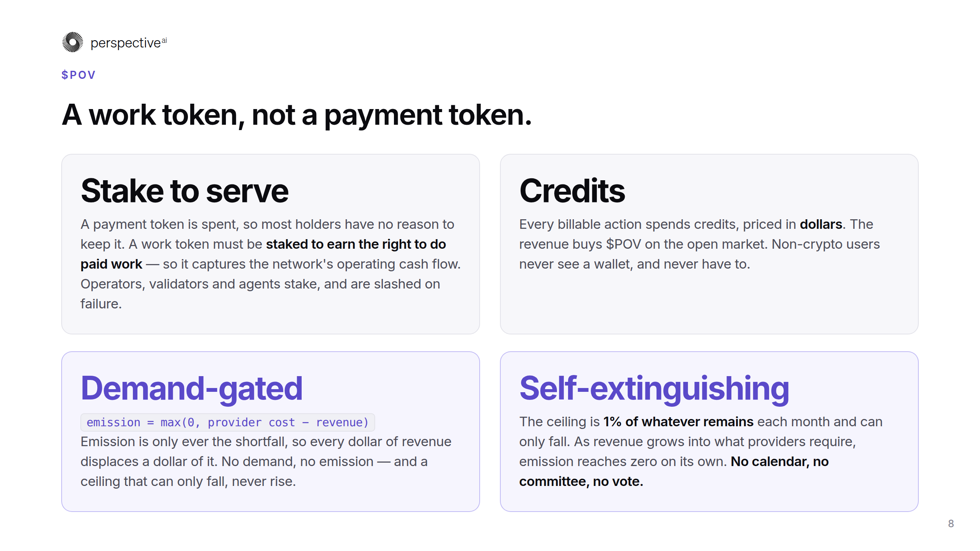This screenshot has width=980, height=551.
Task: Select the Demand-gated description paragraph
Action: [266, 461]
